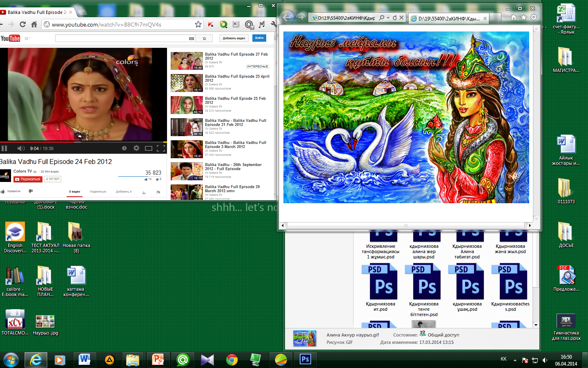Open the Chrome wrench menu
Screen dimensions: 588x368
274,25
